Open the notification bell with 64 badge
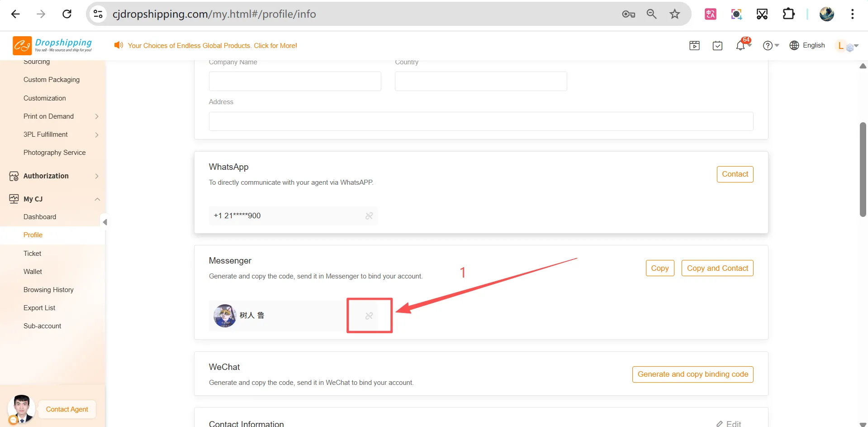 coord(740,46)
